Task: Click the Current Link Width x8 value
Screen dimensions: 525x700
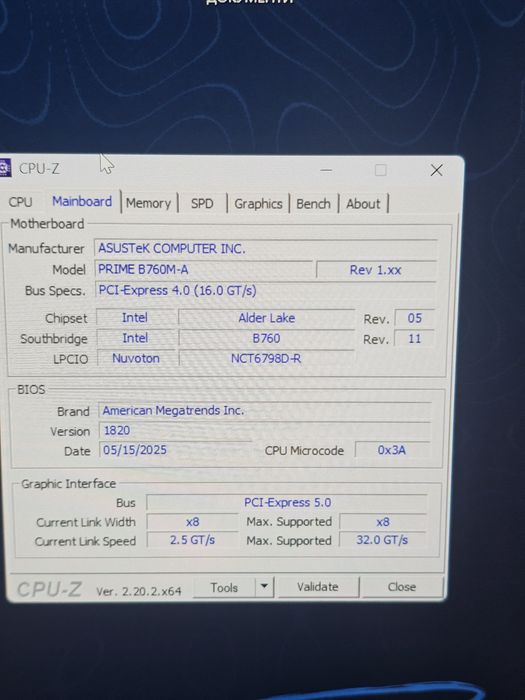Action: [x=192, y=522]
